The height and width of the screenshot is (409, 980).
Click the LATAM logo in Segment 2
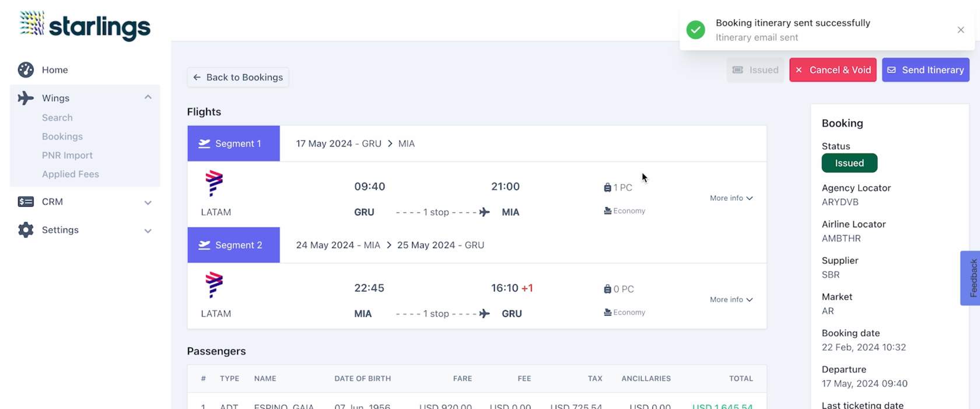point(214,285)
